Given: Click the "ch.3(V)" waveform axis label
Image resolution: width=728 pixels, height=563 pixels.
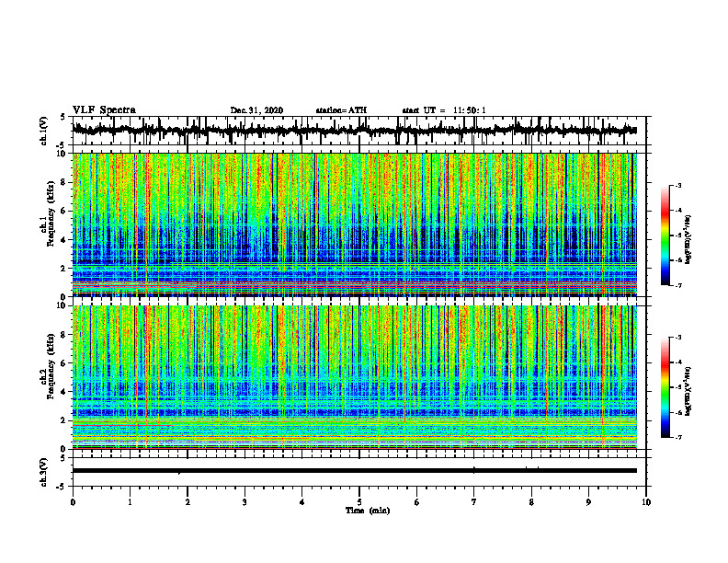Looking at the screenshot, I should pyautogui.click(x=45, y=472).
